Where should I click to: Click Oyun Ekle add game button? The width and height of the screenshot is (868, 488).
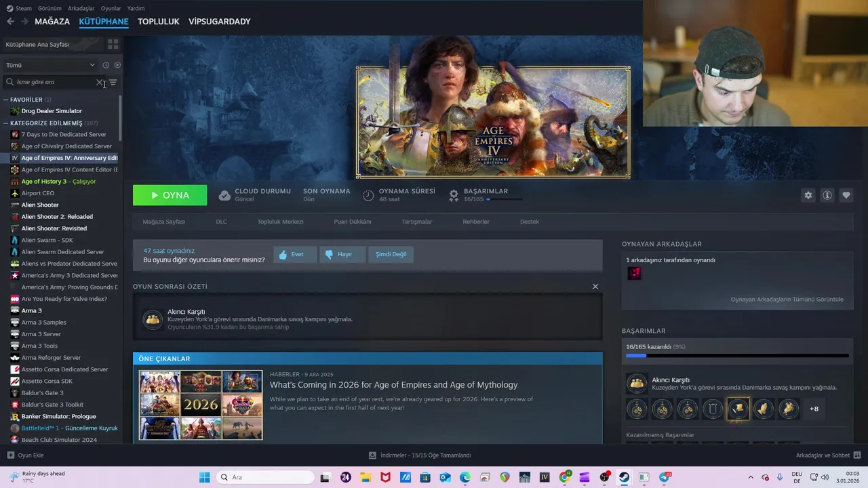[x=26, y=455]
